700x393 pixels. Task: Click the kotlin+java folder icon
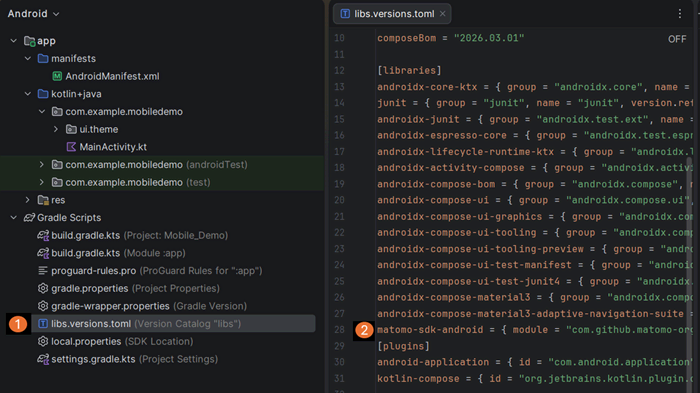click(x=43, y=94)
